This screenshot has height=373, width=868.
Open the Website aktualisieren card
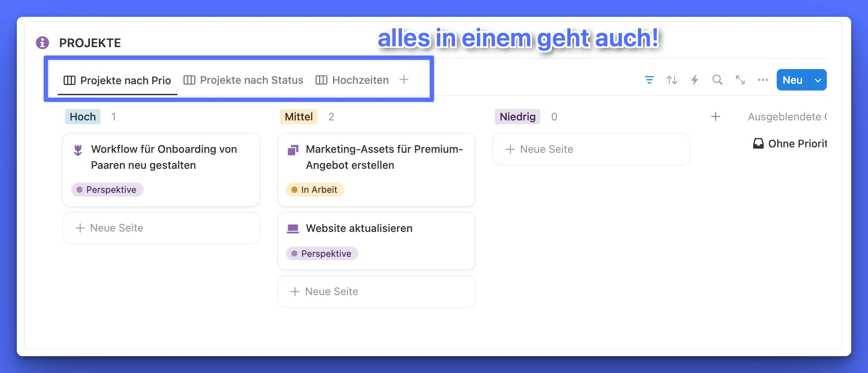click(x=359, y=228)
